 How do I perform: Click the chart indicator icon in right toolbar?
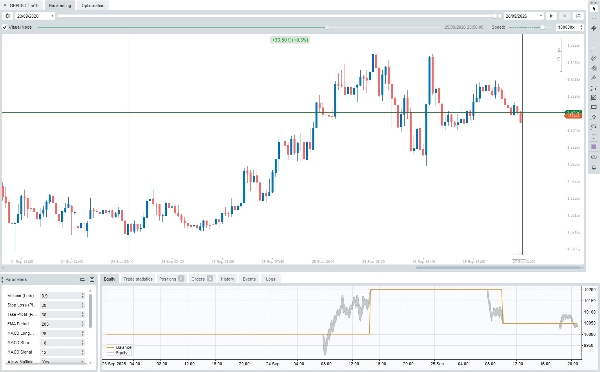tap(593, 98)
